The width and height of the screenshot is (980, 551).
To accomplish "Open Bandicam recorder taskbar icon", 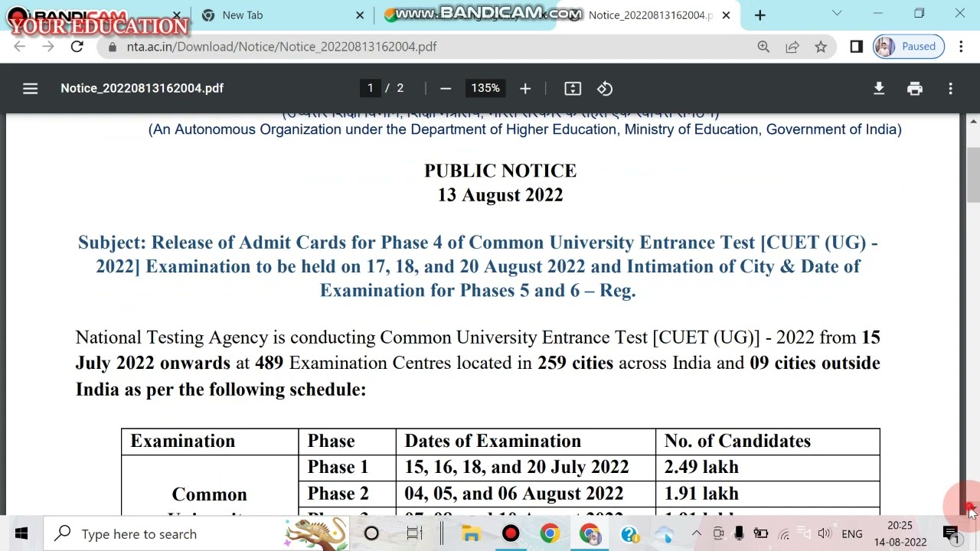I will (x=511, y=534).
